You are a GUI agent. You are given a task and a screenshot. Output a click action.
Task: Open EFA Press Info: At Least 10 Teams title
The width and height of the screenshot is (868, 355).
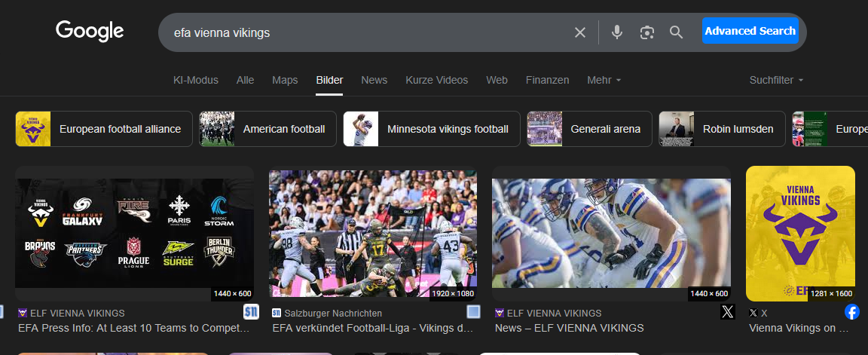(133, 328)
